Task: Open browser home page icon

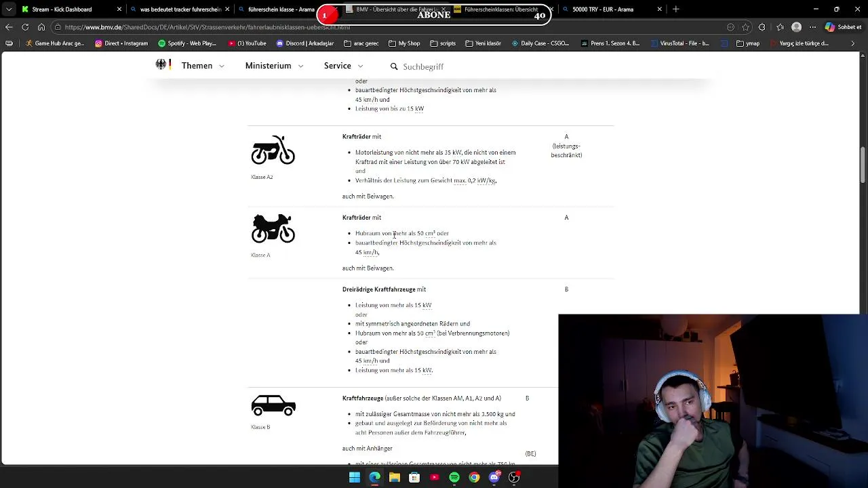Action: pos(41,27)
